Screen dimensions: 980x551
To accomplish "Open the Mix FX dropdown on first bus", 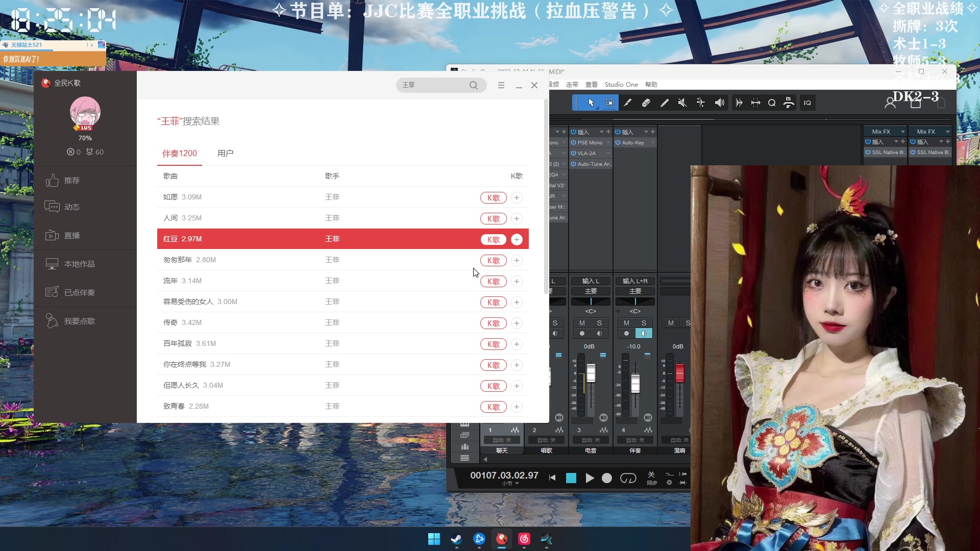I will pyautogui.click(x=902, y=132).
